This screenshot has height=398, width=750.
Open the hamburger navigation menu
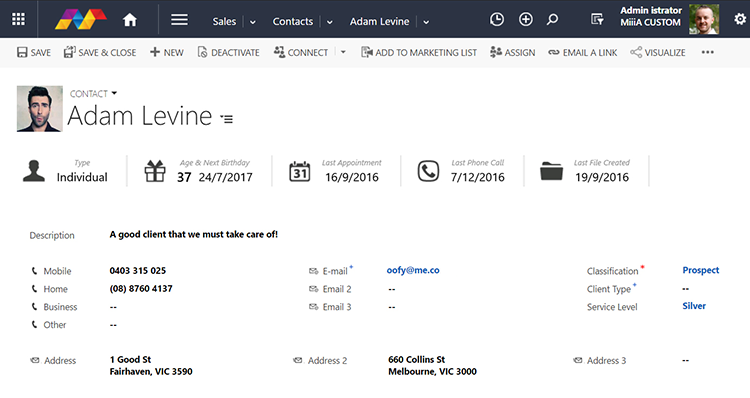[179, 20]
